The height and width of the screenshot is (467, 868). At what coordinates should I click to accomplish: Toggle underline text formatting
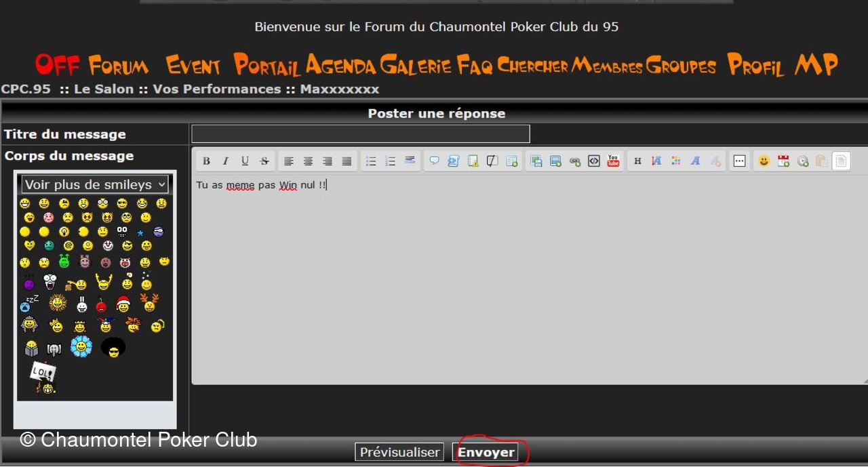(245, 161)
